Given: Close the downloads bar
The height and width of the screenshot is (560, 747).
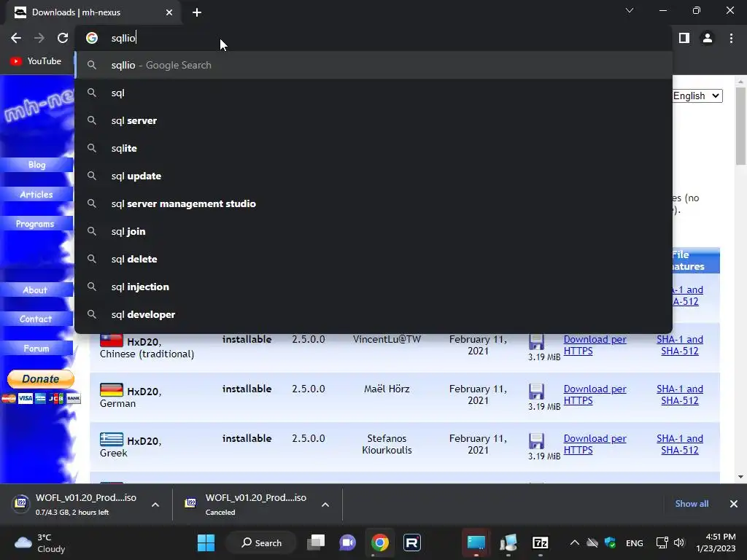Looking at the screenshot, I should 734,504.
